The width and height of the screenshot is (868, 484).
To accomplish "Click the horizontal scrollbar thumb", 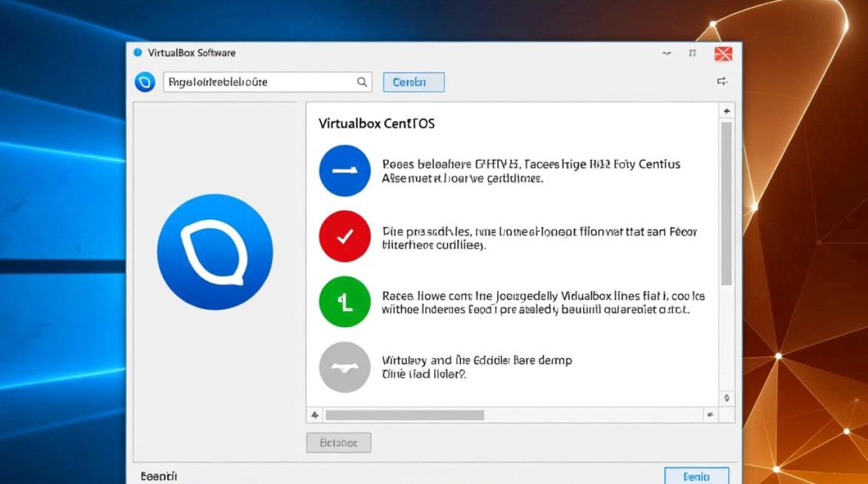I will coord(405,415).
